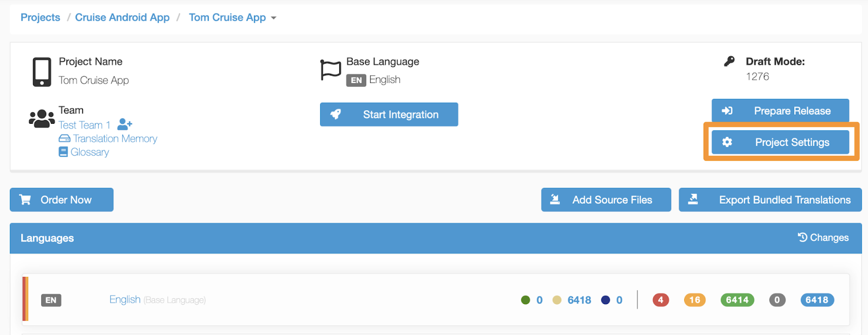This screenshot has height=335, width=868.
Task: Open Project Settings
Action: click(x=780, y=142)
